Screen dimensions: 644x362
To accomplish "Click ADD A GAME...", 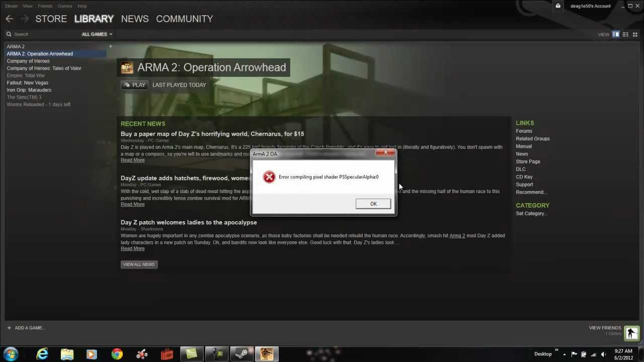I will tap(26, 328).
